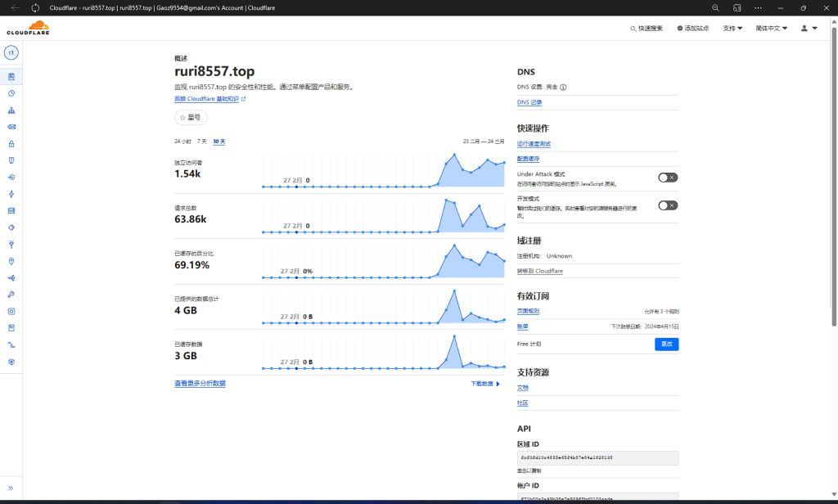
Task: Click the 已缓存数据 cached data chart
Action: tap(383, 352)
